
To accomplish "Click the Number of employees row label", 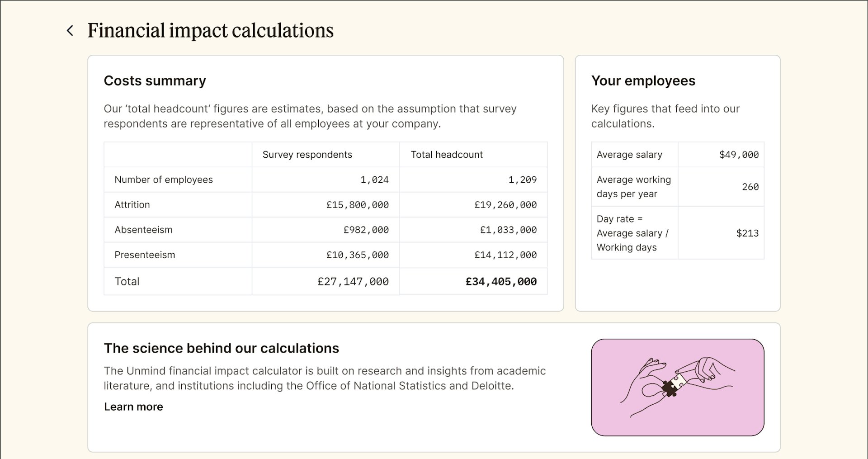I will tap(163, 180).
